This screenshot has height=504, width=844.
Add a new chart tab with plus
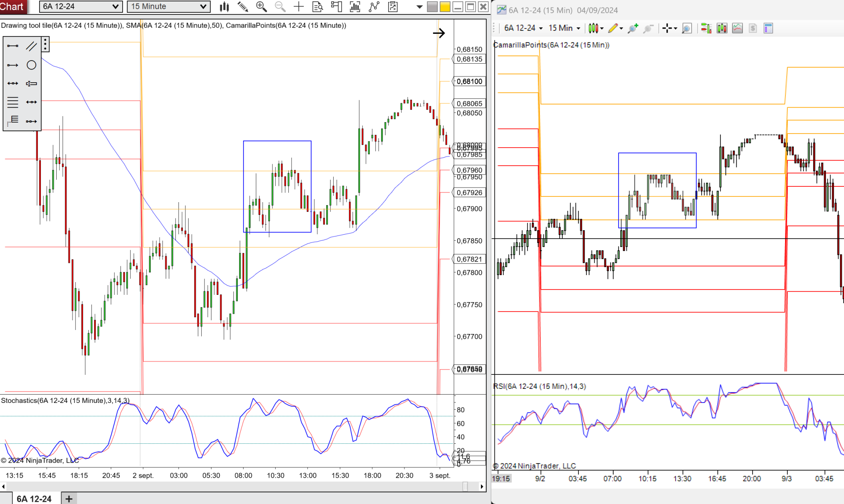coord(69,499)
